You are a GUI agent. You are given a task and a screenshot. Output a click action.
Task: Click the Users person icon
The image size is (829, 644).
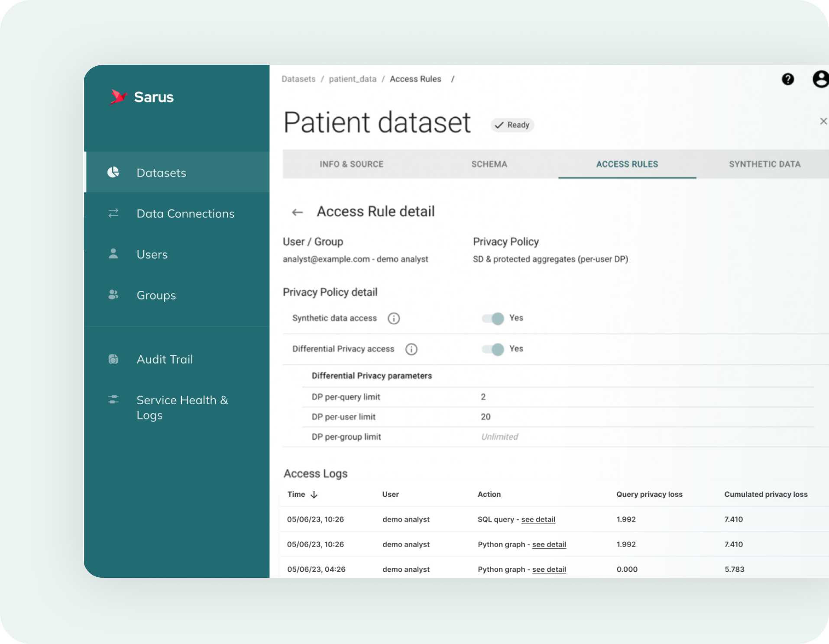tap(113, 254)
